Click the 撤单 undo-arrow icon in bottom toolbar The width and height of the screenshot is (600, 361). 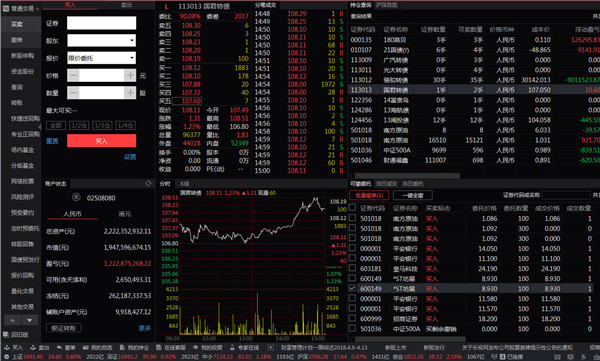click(59, 348)
